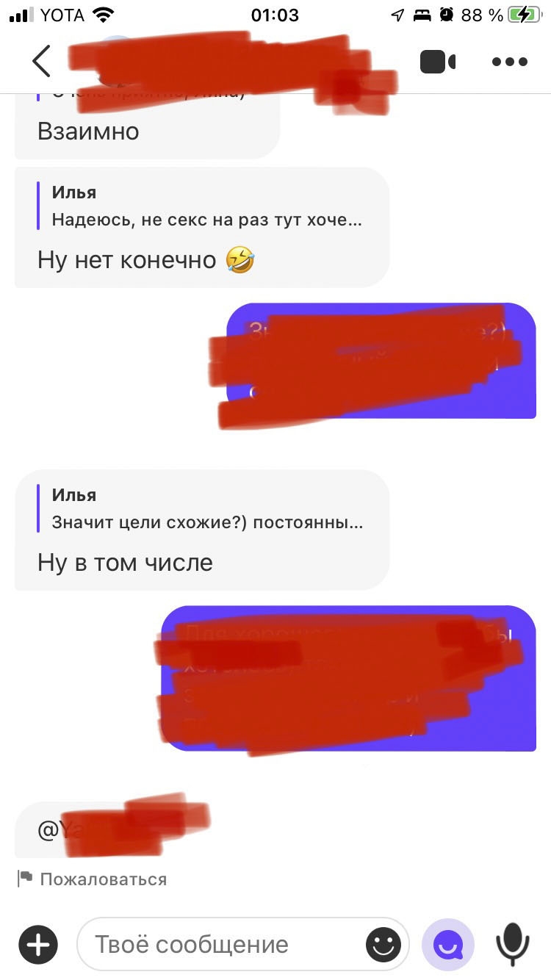The height and width of the screenshot is (980, 551).
Task: Focus the Твоё сообщение input field
Action: [x=242, y=944]
